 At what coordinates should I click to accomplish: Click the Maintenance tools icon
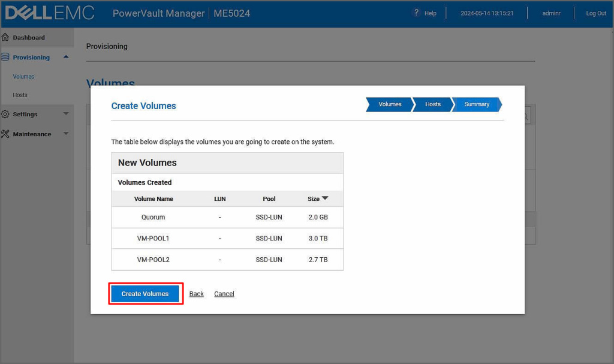5,134
